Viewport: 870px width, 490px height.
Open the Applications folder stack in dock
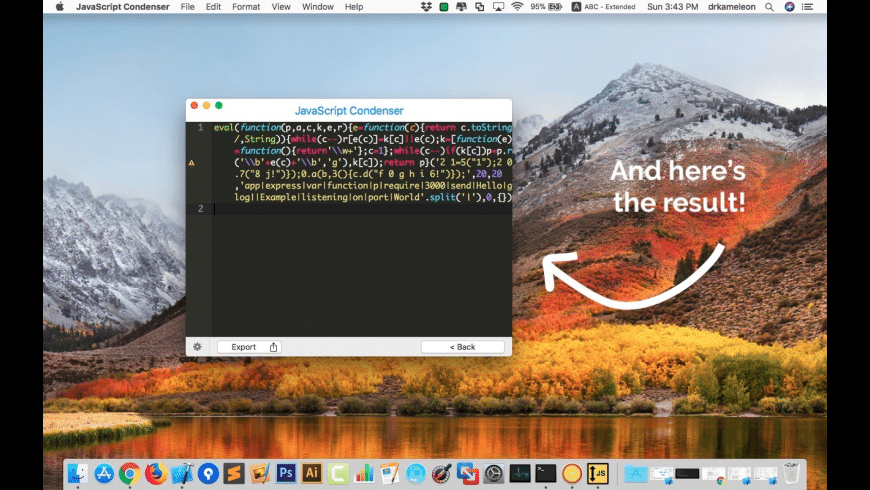click(636, 473)
